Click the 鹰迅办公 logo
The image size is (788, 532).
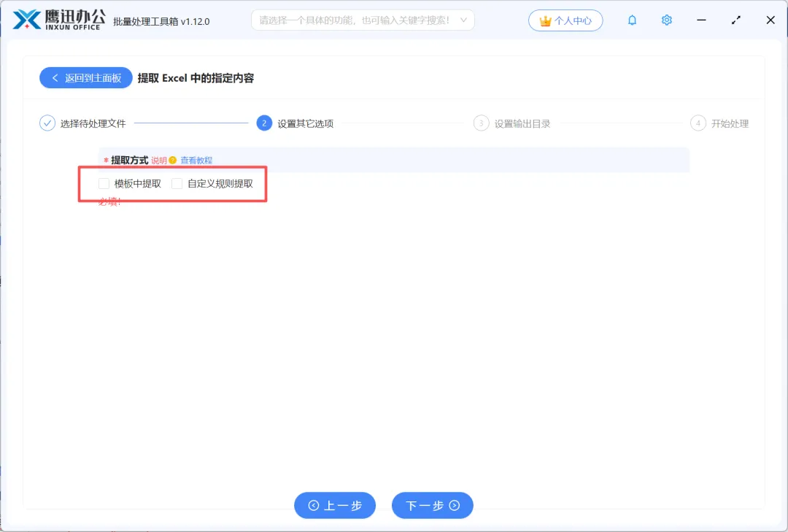click(x=59, y=20)
